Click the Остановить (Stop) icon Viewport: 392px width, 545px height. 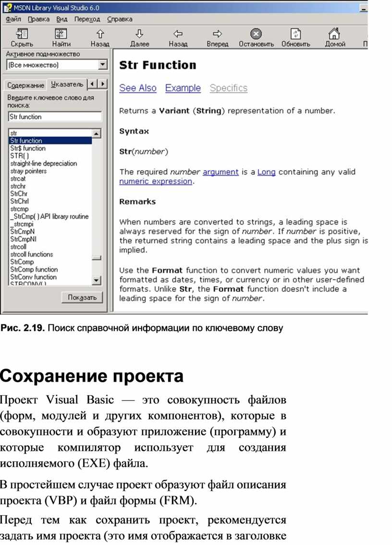tap(256, 34)
